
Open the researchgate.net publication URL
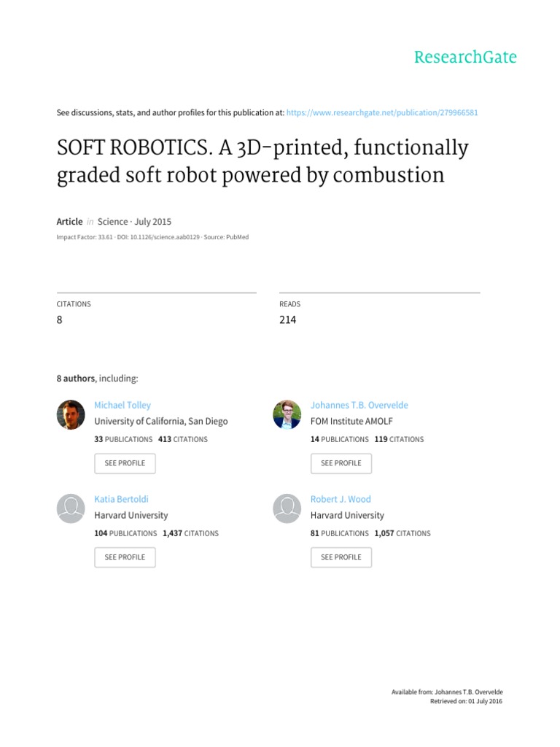click(382, 112)
